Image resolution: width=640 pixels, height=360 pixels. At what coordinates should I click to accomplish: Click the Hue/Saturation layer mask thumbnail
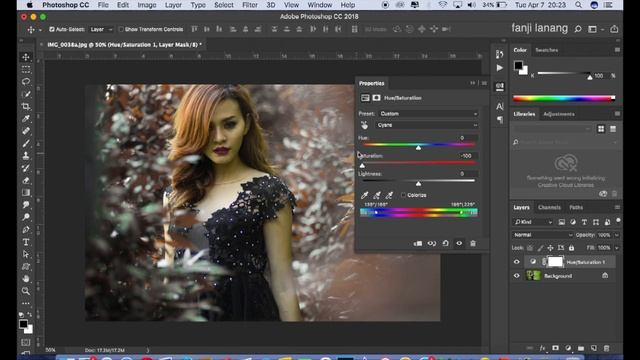click(x=555, y=262)
